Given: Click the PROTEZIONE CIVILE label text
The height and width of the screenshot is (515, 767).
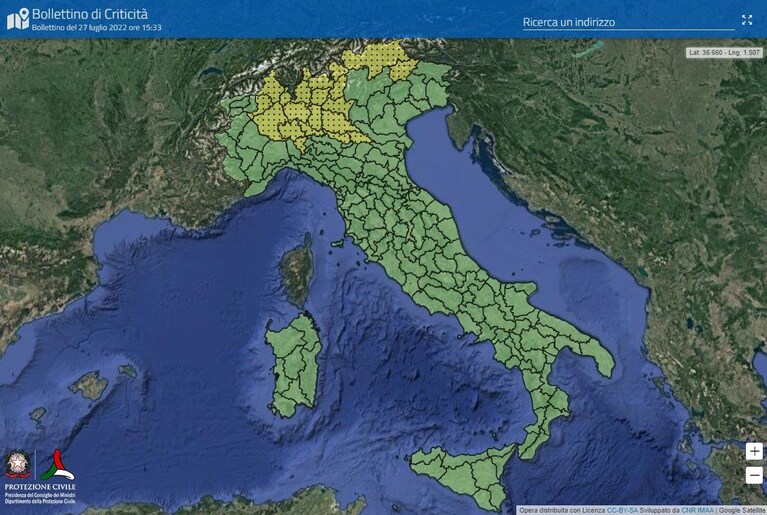Looking at the screenshot, I should (x=40, y=487).
